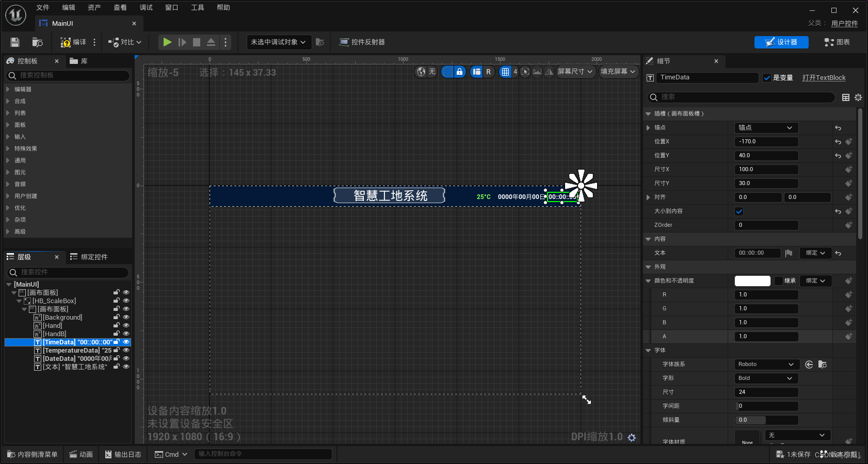Toggle 大小到内容 checkbox
The height and width of the screenshot is (464, 868).
(x=739, y=211)
